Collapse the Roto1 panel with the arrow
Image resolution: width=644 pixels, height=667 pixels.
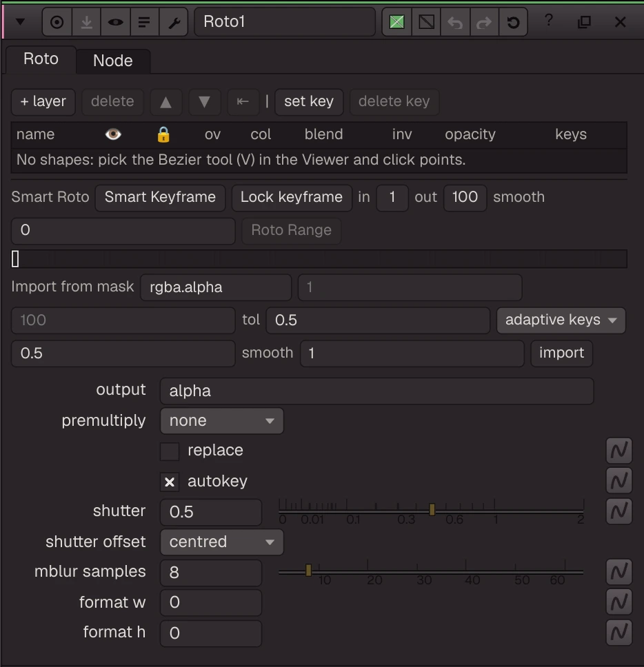pyautogui.click(x=20, y=21)
